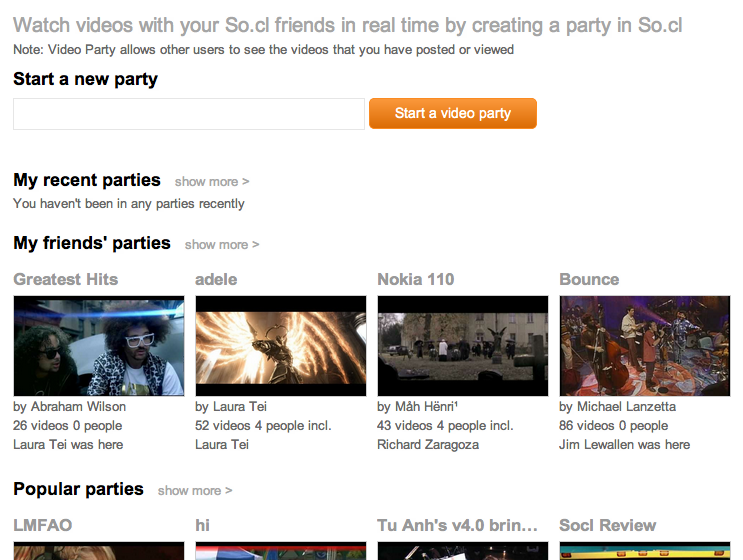Open the Greatest Hits party thumbnail
This screenshot has height=560, width=743.
[99, 346]
